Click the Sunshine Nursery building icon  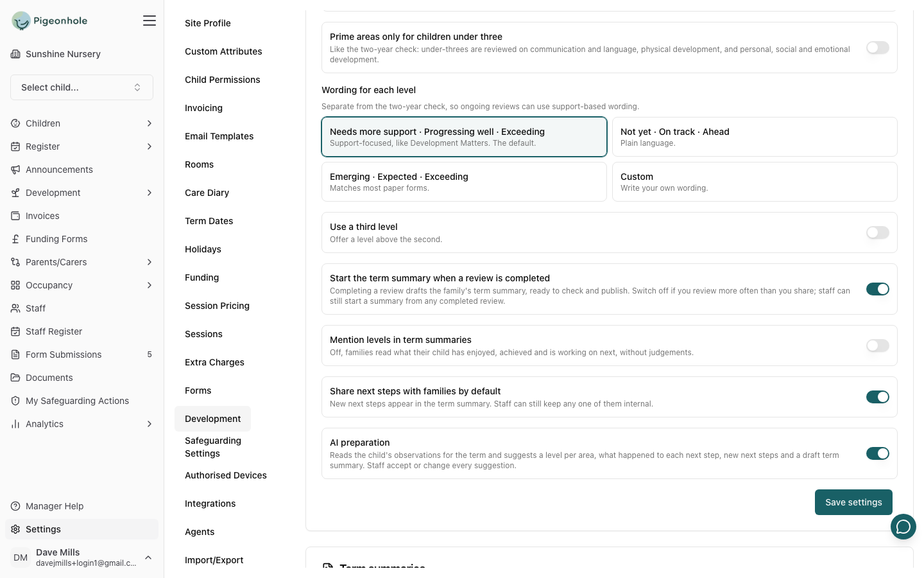(15, 54)
